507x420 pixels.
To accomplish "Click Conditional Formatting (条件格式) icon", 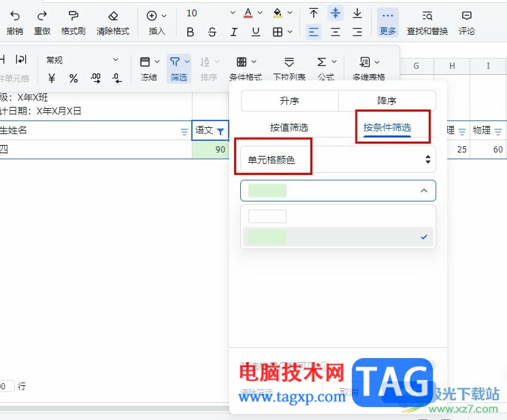I will coord(242,62).
